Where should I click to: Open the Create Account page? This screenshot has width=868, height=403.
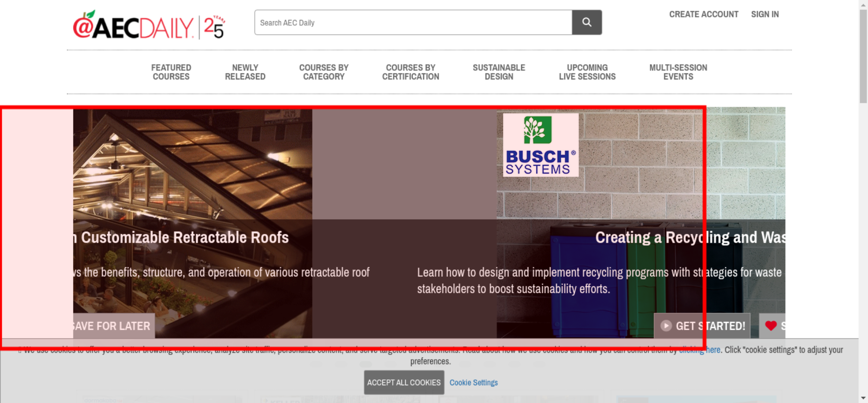pos(704,14)
